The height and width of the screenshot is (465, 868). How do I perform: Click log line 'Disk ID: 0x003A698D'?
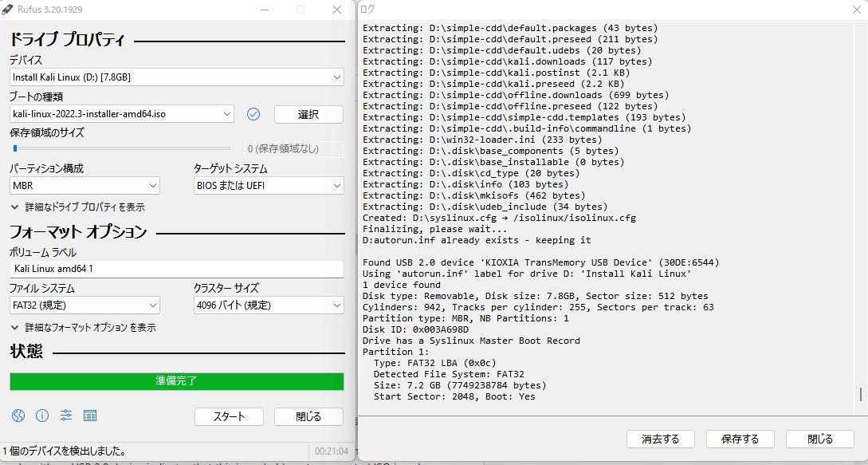click(x=415, y=329)
